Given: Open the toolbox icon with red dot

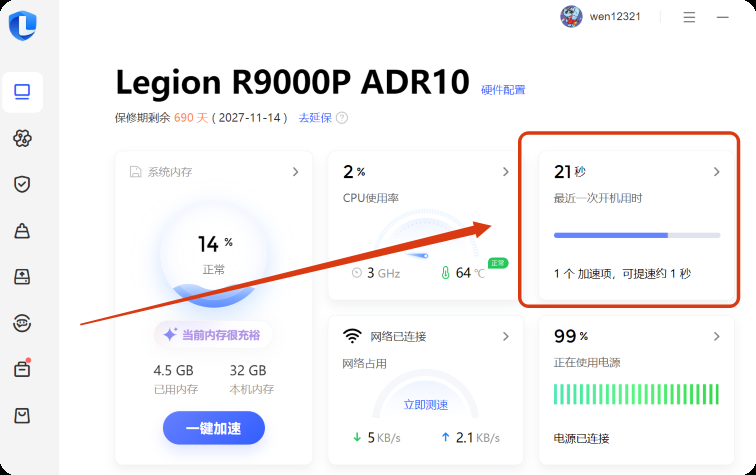Looking at the screenshot, I should point(22,368).
